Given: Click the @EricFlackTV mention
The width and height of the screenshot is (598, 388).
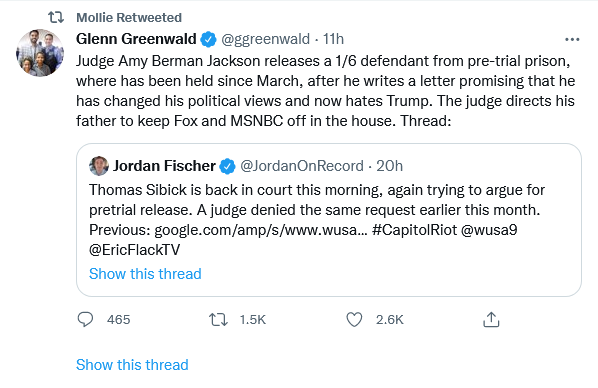Looking at the screenshot, I should click(x=134, y=250).
